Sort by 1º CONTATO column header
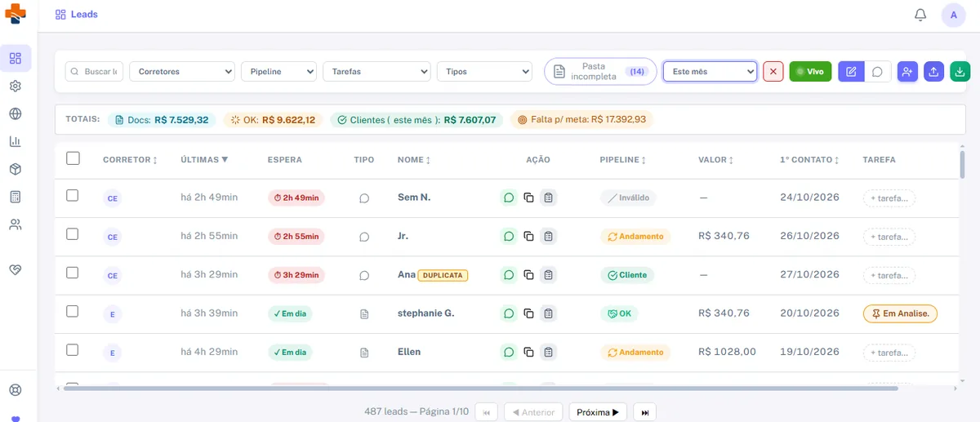Image resolution: width=980 pixels, height=422 pixels. pyautogui.click(x=809, y=160)
